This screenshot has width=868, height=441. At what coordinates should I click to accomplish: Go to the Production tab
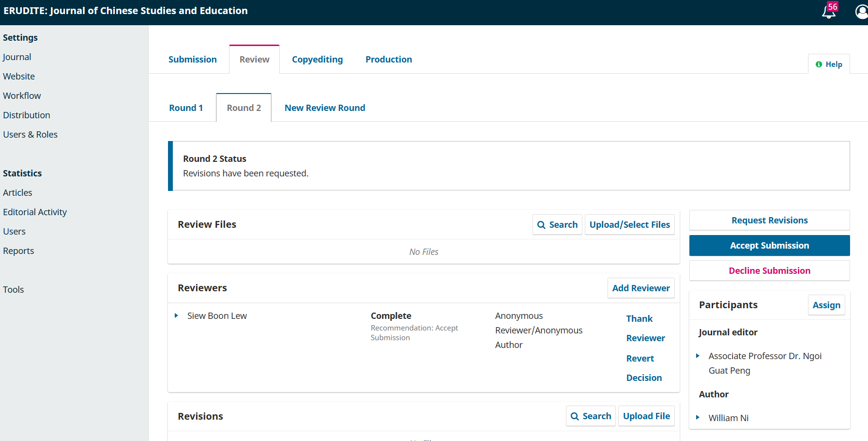(388, 60)
